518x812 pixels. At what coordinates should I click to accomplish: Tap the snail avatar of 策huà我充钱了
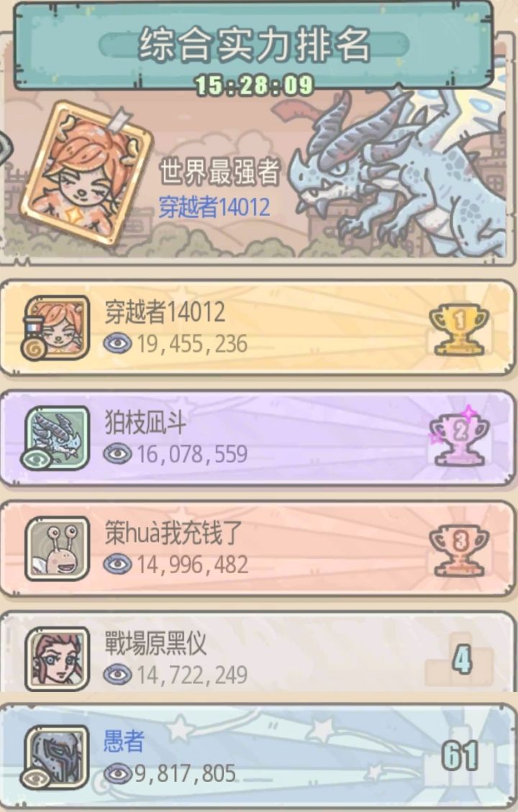coord(57,549)
